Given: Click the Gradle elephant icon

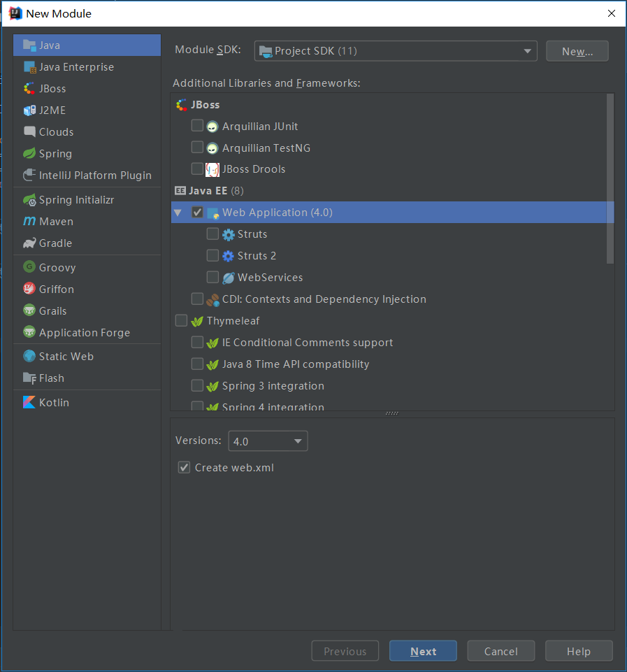Looking at the screenshot, I should pyautogui.click(x=29, y=243).
